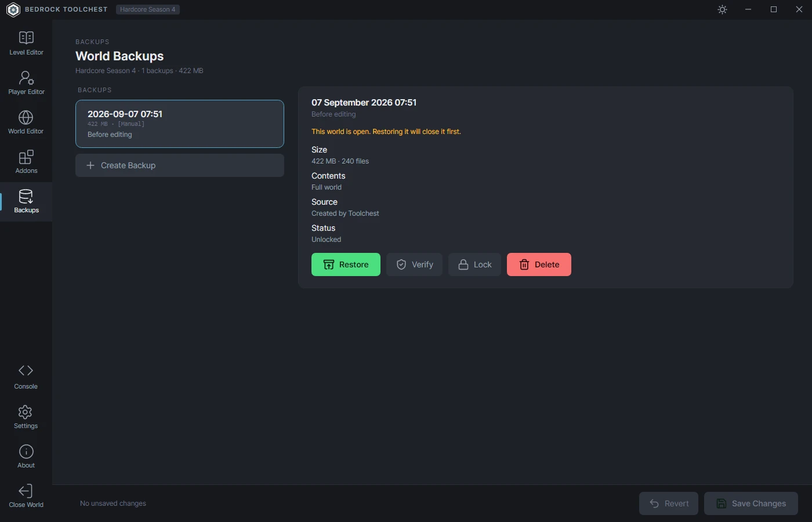This screenshot has height=522, width=812.
Task: Lock the selected backup
Action: (474, 264)
